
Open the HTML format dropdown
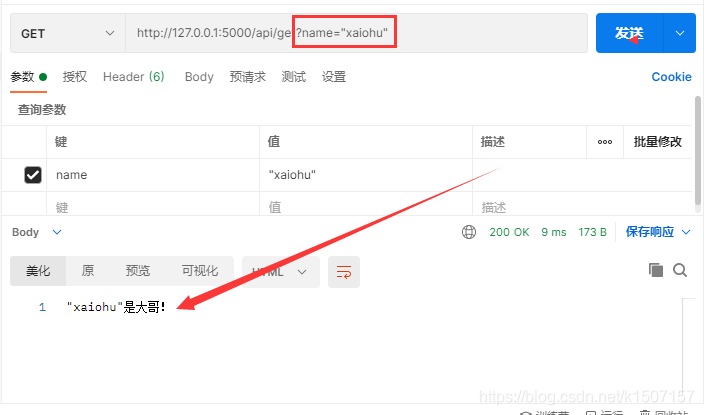(x=281, y=271)
